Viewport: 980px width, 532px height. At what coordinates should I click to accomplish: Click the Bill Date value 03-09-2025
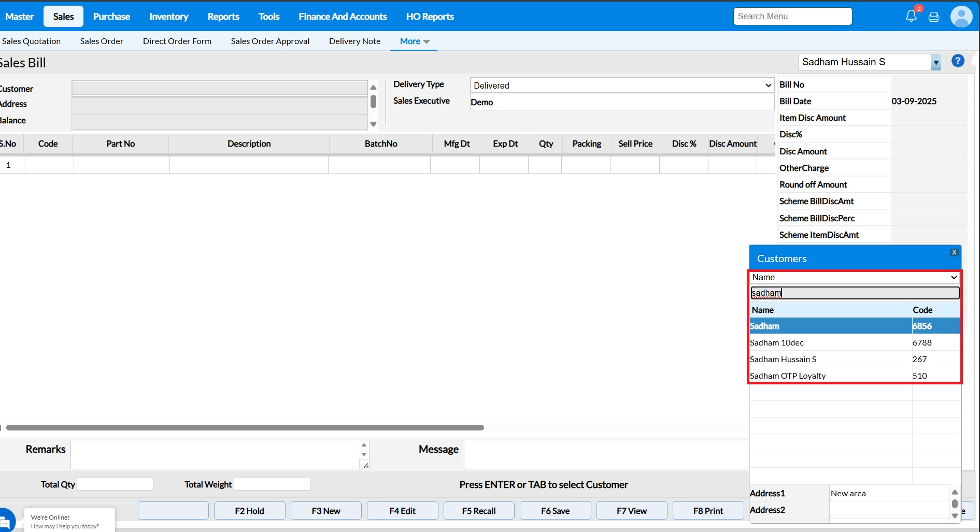pos(914,101)
